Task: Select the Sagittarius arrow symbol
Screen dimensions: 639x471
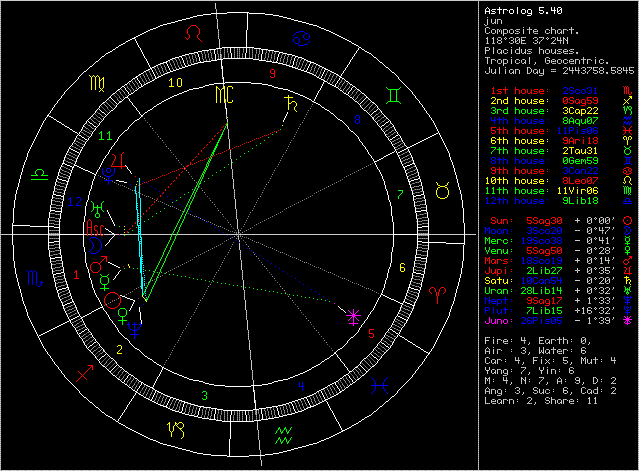Action: (83, 373)
